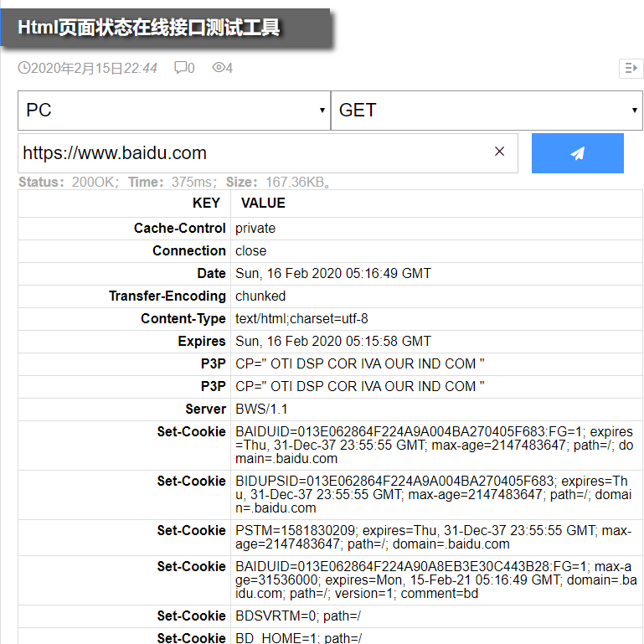Toggle the sidebar collapse icon at top right
The width and height of the screenshot is (644, 644).
coord(631,68)
